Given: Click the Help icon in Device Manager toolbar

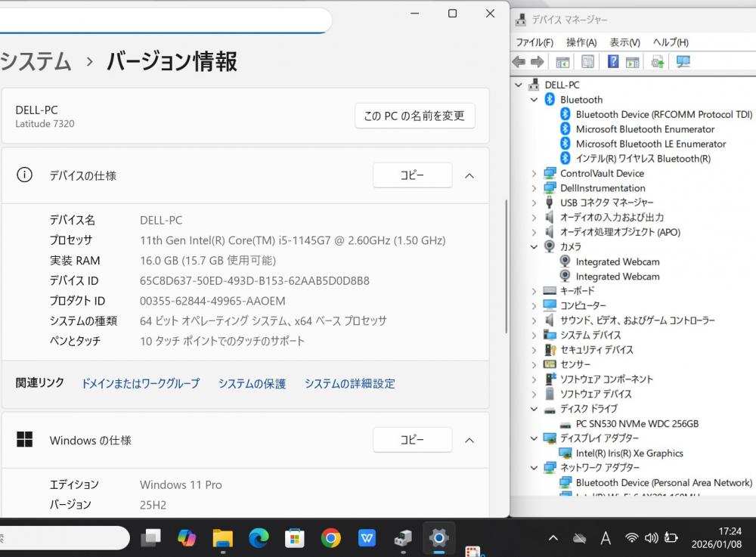Looking at the screenshot, I should [613, 62].
